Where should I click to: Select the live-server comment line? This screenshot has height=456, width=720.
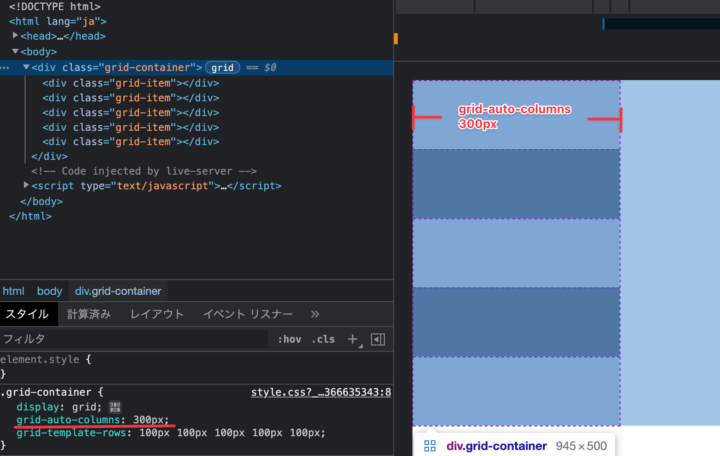click(x=144, y=171)
